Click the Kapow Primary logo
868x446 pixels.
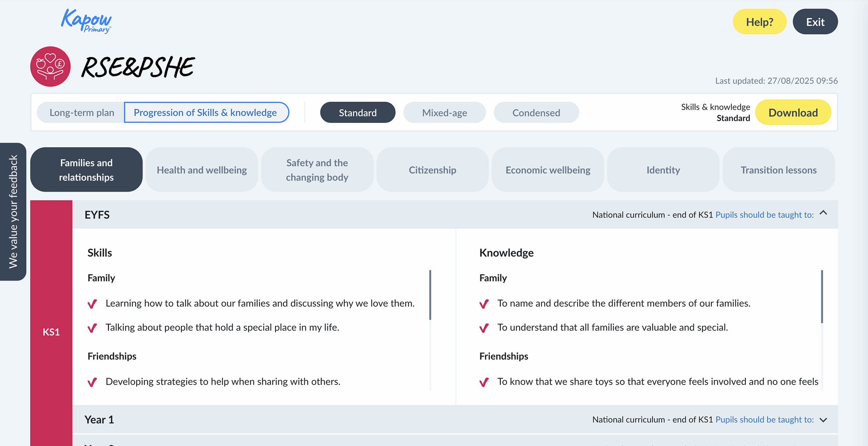(x=86, y=21)
